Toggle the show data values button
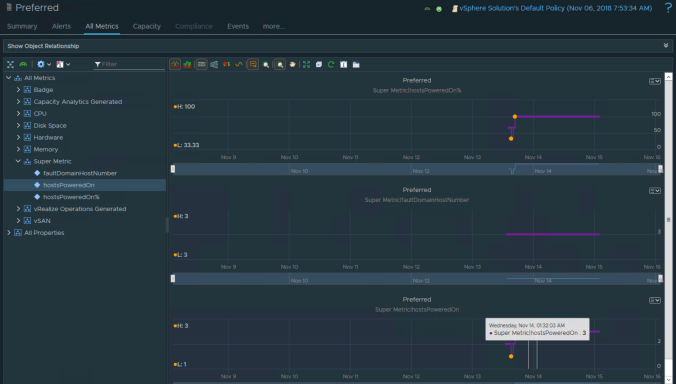 (x=253, y=65)
